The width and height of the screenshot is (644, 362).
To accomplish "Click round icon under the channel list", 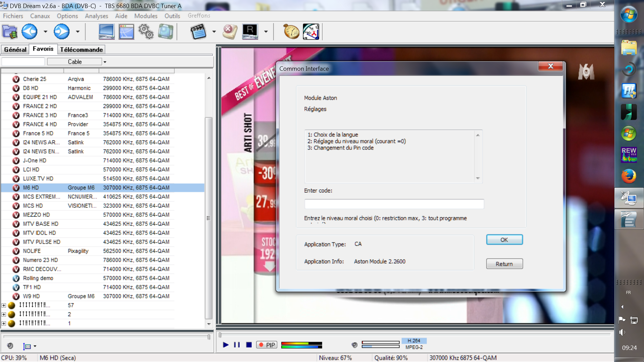I will (10, 346).
